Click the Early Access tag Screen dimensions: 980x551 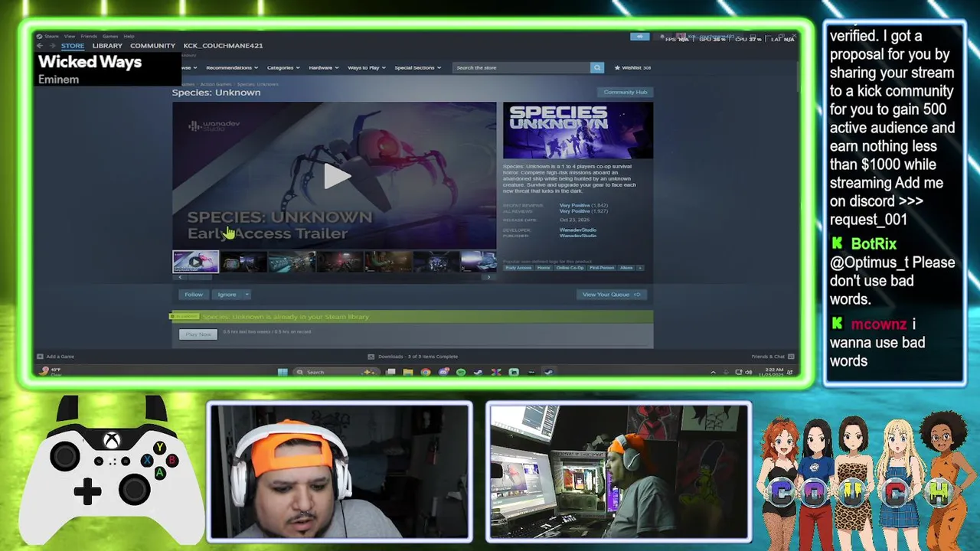coord(518,268)
